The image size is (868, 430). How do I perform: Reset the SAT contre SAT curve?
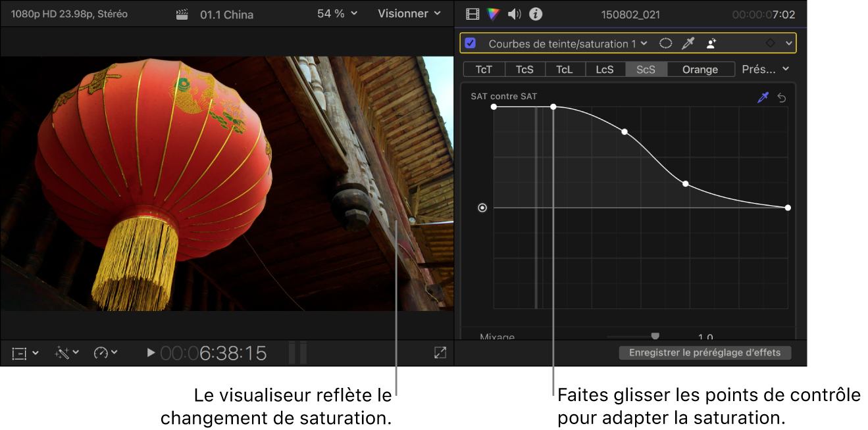coord(782,97)
